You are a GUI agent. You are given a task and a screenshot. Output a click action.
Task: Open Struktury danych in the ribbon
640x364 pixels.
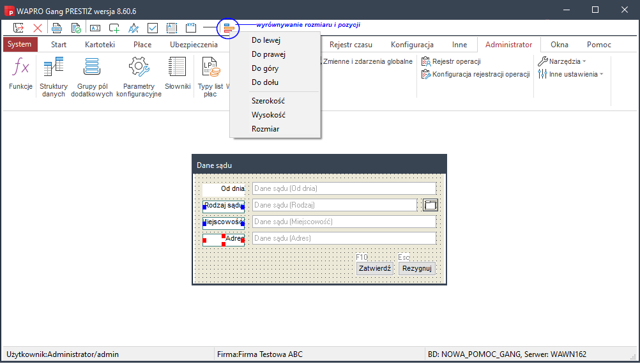tap(53, 75)
